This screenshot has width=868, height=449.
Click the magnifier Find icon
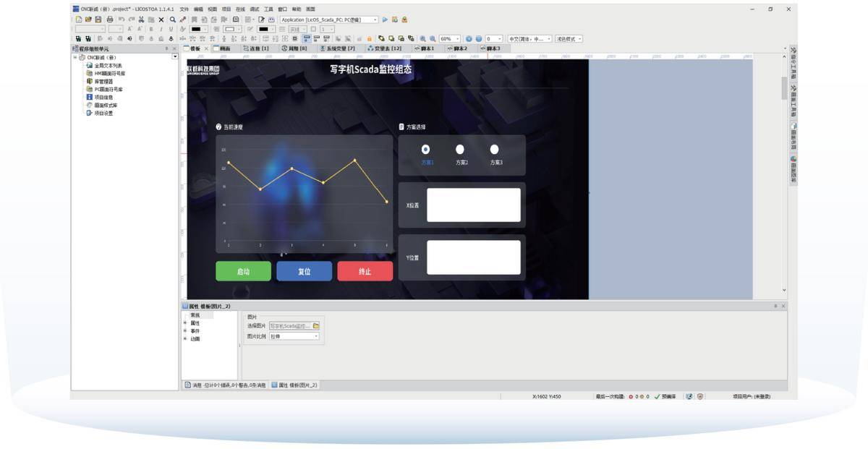172,20
